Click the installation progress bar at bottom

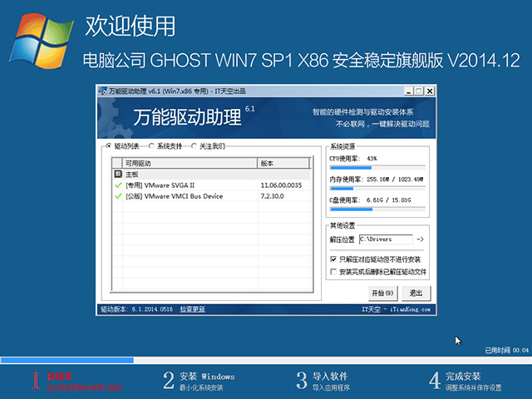266,360
